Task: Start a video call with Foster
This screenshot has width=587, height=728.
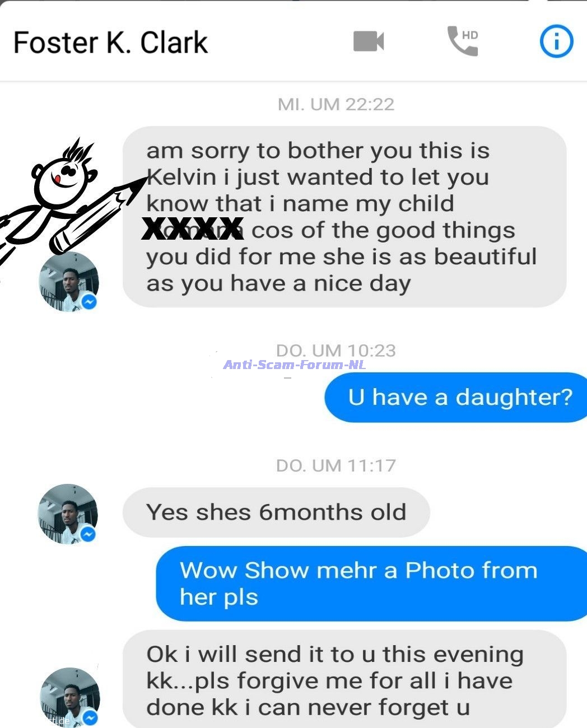Action: [x=369, y=41]
